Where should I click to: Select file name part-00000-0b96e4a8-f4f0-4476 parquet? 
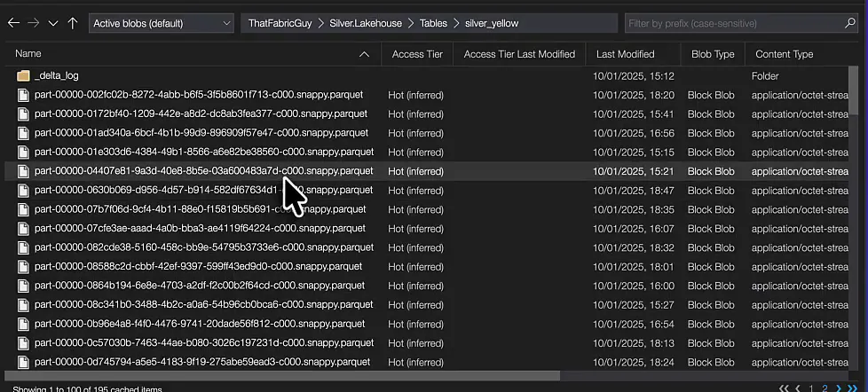[200, 324]
